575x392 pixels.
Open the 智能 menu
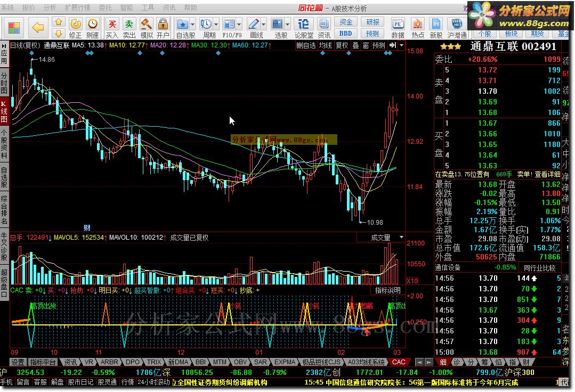tap(126, 7)
